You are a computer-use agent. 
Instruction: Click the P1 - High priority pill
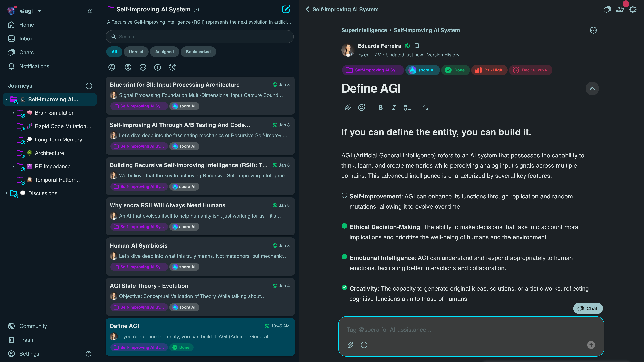489,70
